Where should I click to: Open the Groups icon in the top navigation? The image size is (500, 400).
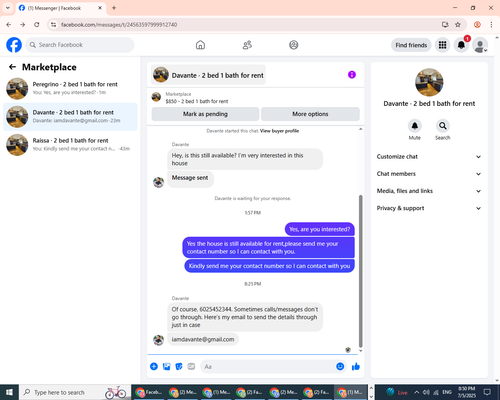[294, 45]
